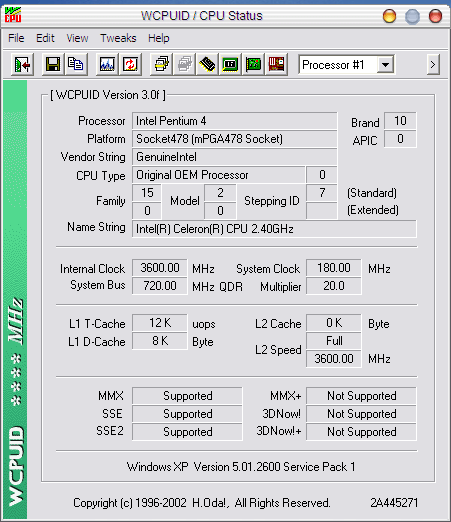Click the MMX Supported field
The height and width of the screenshot is (522, 451).
pyautogui.click(x=187, y=396)
